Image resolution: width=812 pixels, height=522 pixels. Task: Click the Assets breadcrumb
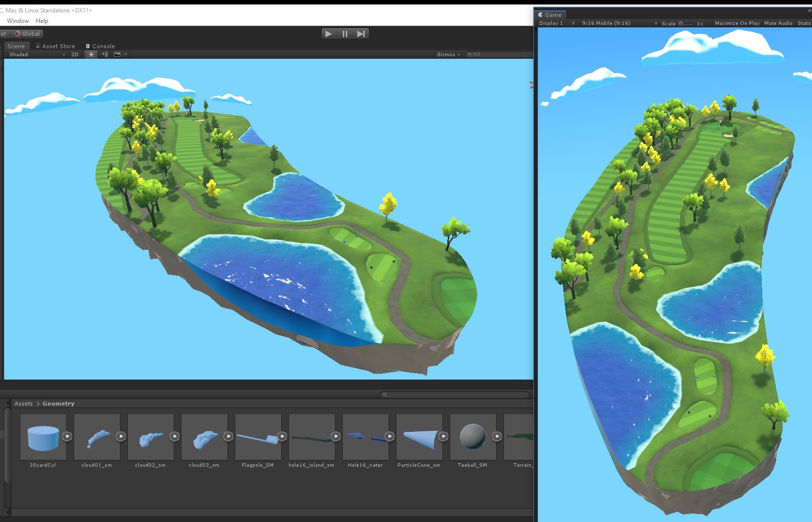(x=23, y=404)
